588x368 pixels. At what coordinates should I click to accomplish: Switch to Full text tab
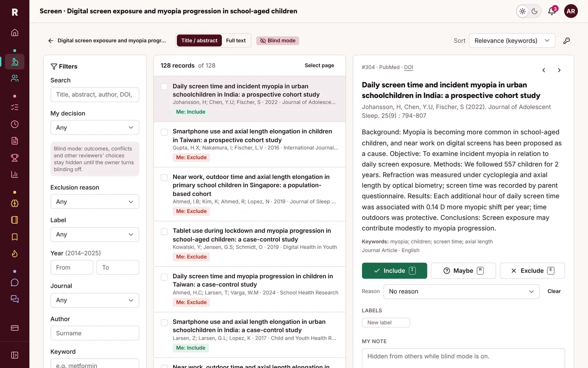click(236, 40)
